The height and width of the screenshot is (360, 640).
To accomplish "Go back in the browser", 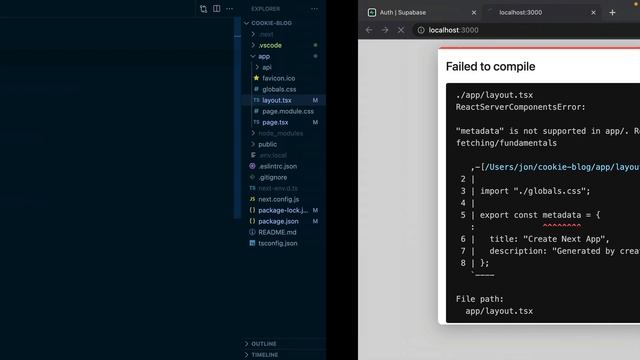I will click(x=369, y=30).
